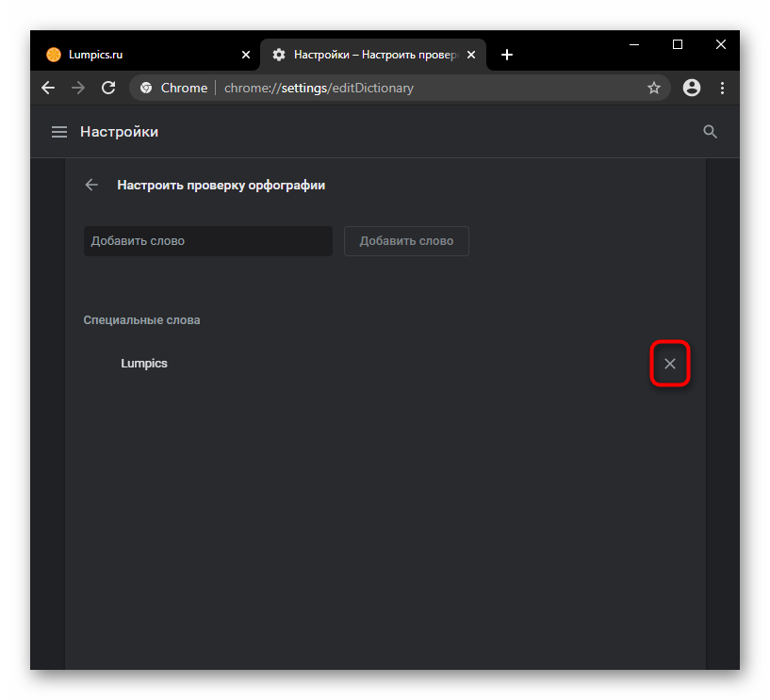Close the Lumpics.ru tab
770x700 pixels.
click(246, 55)
